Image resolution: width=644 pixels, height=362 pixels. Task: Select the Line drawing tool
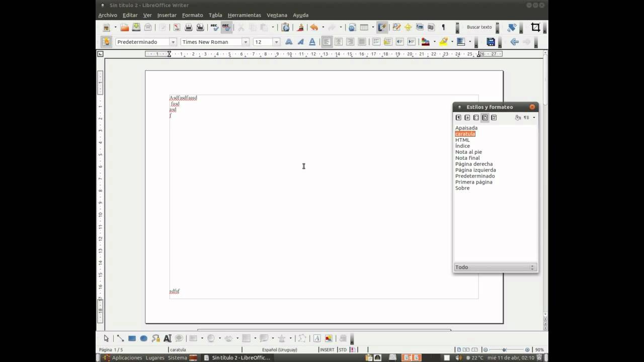(120, 338)
